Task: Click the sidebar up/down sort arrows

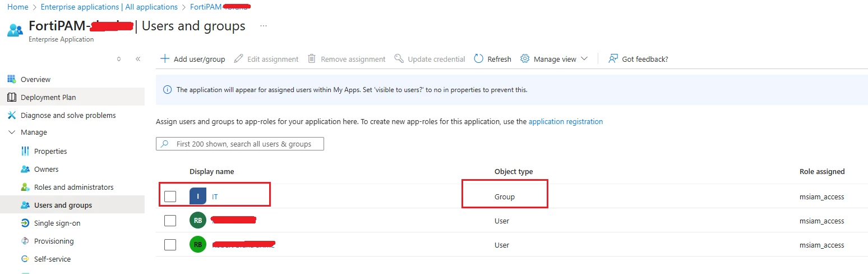Action: [x=119, y=58]
